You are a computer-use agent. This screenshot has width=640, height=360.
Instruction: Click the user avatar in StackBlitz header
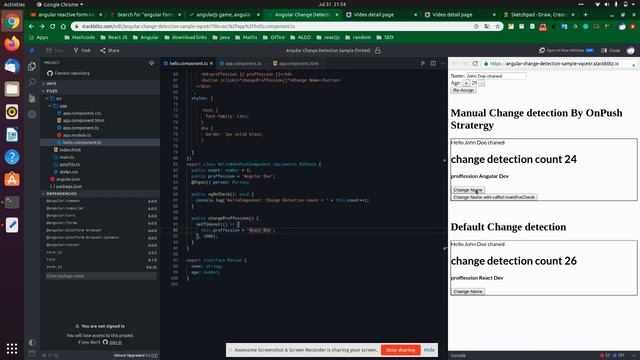click(631, 51)
